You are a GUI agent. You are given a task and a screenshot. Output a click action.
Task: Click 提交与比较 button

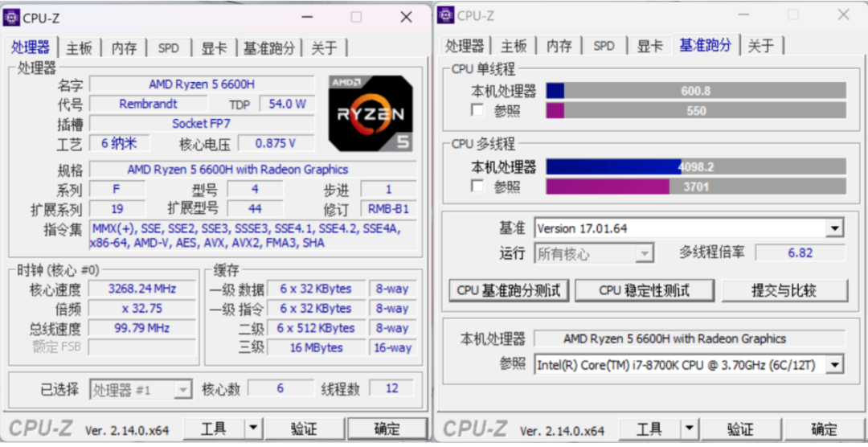click(784, 290)
